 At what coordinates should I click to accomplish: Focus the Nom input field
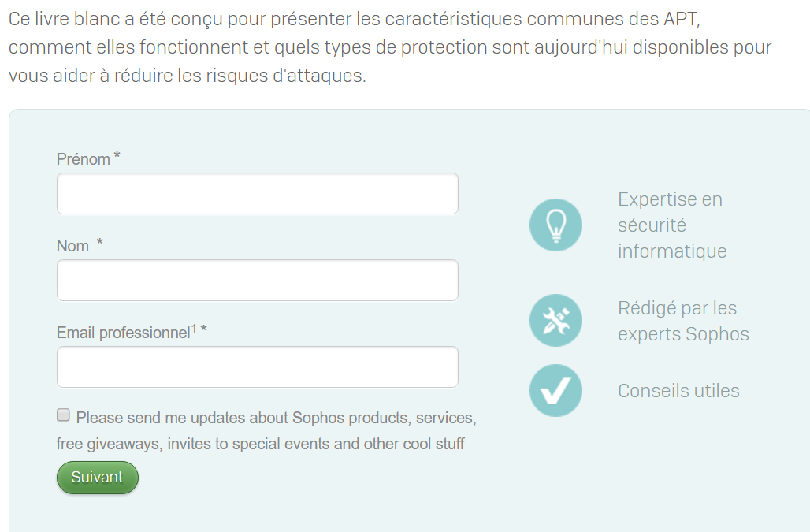click(257, 281)
